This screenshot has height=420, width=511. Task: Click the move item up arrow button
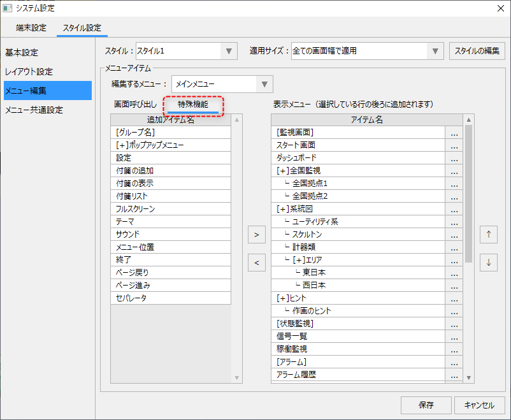pyautogui.click(x=489, y=235)
